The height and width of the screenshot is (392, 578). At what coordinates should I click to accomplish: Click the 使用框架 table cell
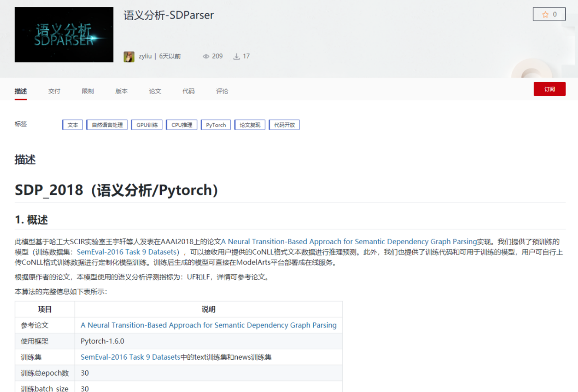45,341
